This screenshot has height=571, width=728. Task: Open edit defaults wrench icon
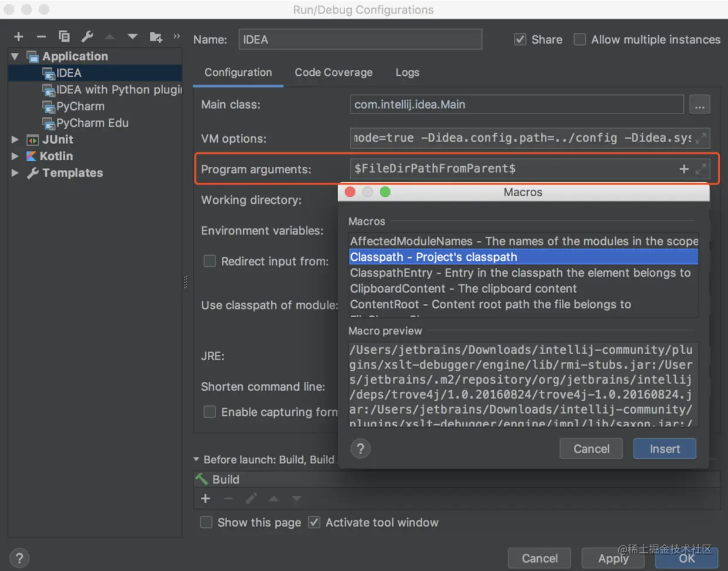click(x=87, y=37)
